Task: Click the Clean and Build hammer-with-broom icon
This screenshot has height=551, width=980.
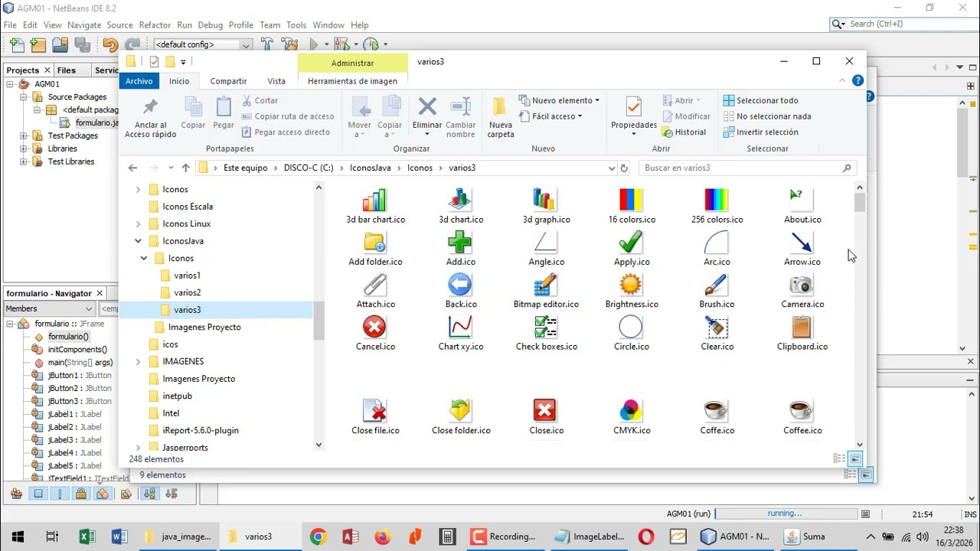Action: (289, 44)
